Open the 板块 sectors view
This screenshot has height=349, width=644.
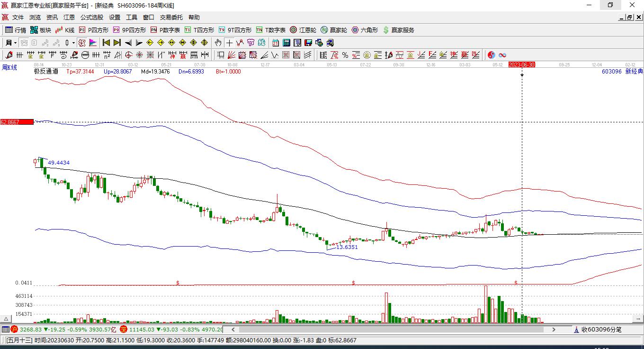click(x=41, y=30)
